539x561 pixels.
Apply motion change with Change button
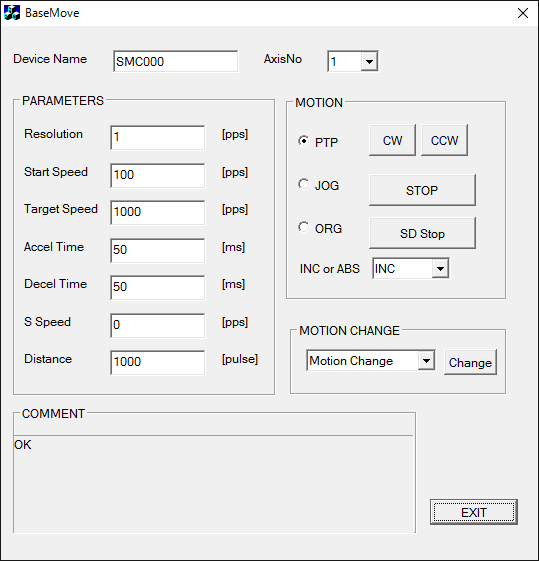pyautogui.click(x=470, y=362)
